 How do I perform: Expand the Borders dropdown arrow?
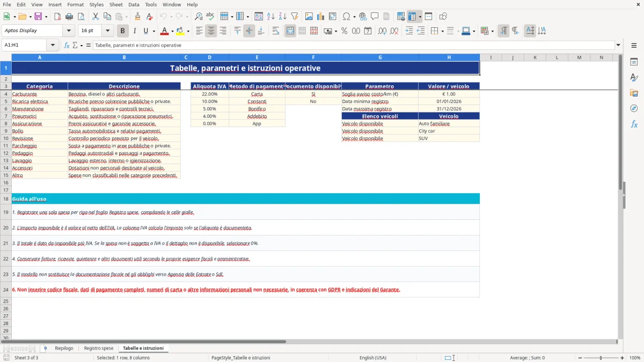tap(443, 31)
